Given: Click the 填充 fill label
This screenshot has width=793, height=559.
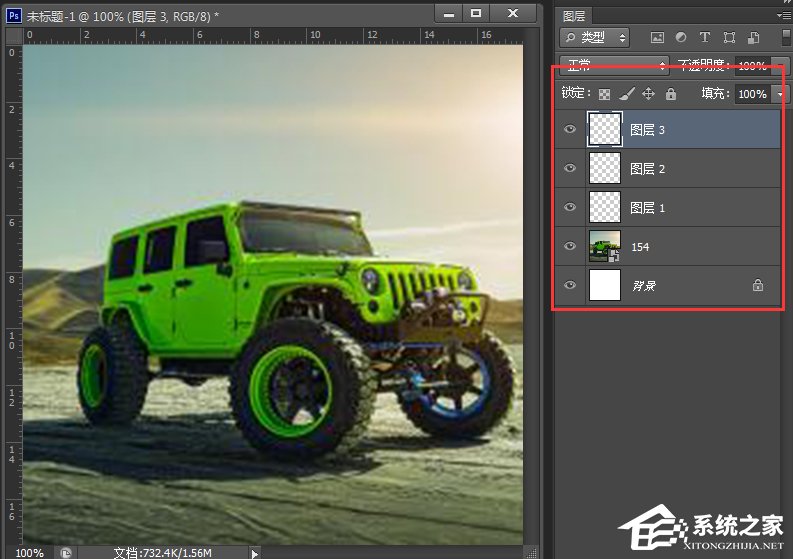Looking at the screenshot, I should tap(715, 93).
